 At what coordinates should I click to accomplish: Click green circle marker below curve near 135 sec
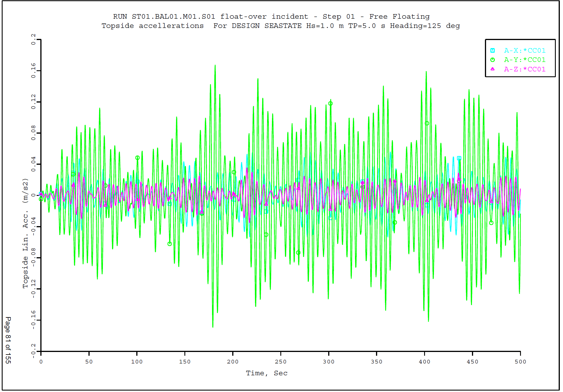pyautogui.click(x=170, y=244)
